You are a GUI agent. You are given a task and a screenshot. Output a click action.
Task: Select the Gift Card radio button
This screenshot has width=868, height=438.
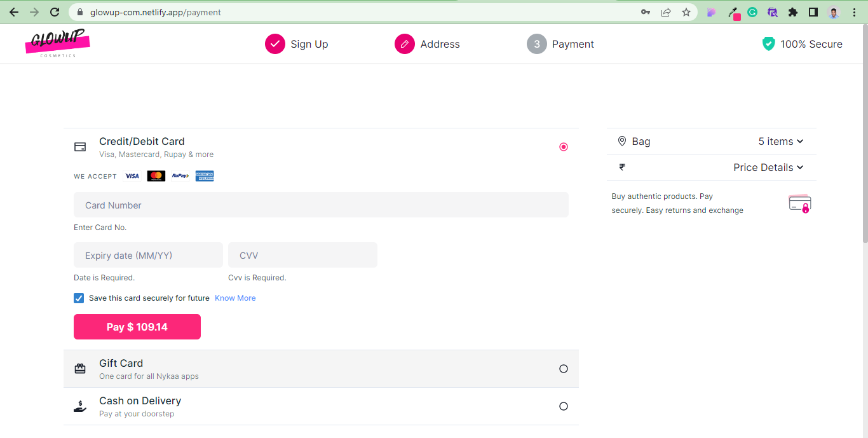[x=564, y=369]
